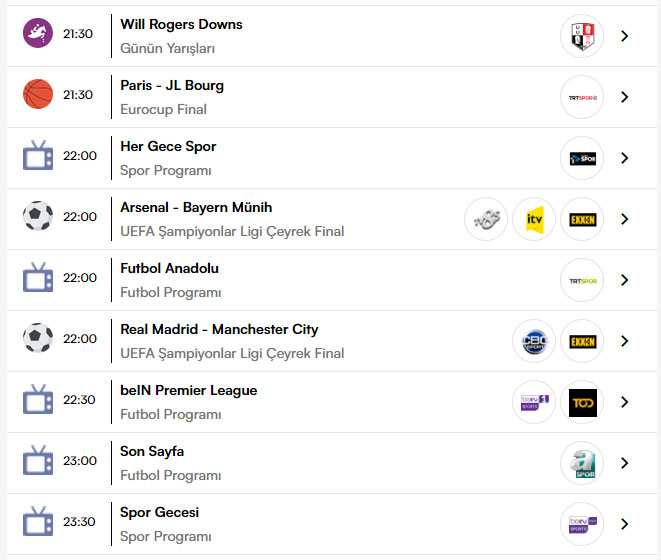Click the Will Rogers Downs club crest logo
Screen dimensions: 661x560
[x=582, y=36]
